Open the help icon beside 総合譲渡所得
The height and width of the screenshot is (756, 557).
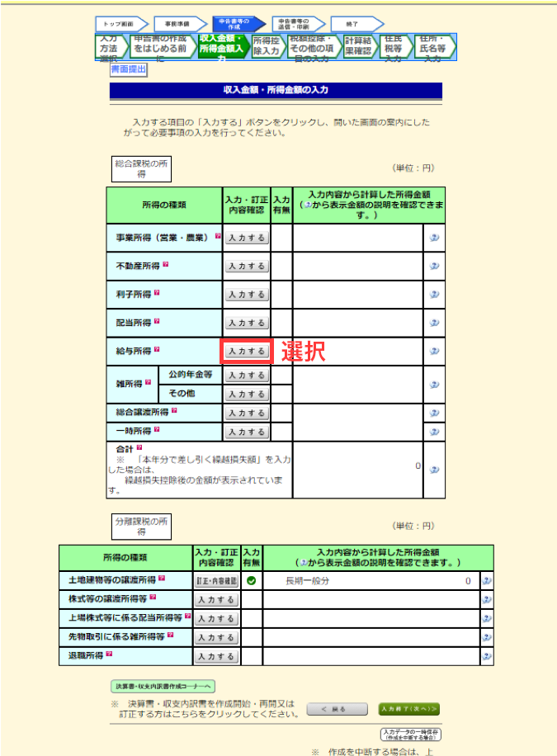point(174,411)
